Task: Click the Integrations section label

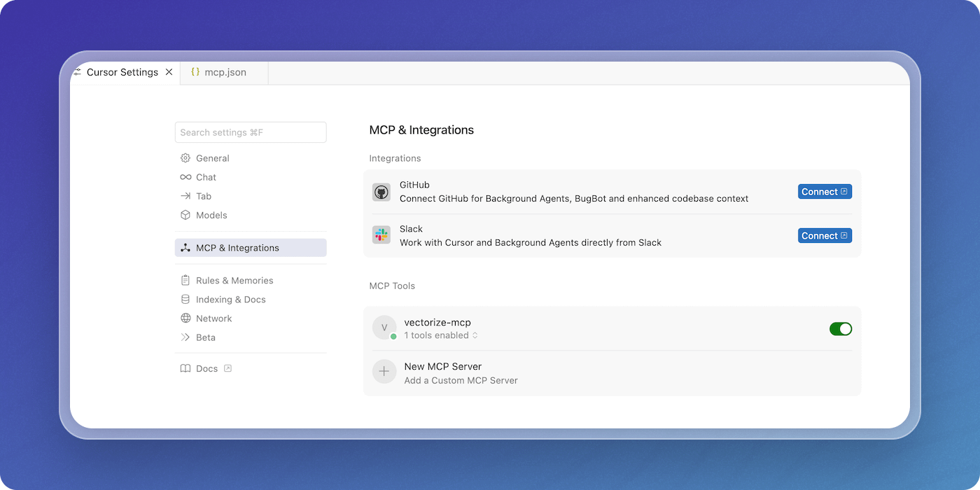Action: click(x=395, y=158)
